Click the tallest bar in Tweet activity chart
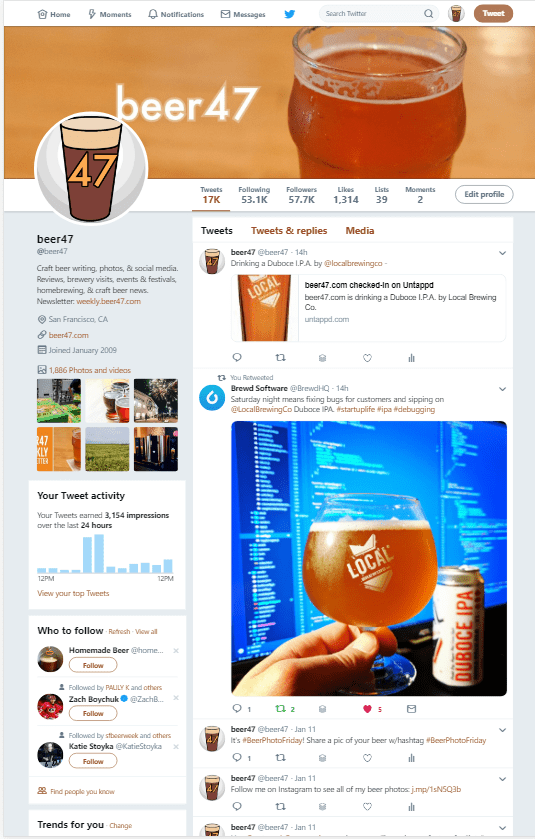 click(98, 553)
